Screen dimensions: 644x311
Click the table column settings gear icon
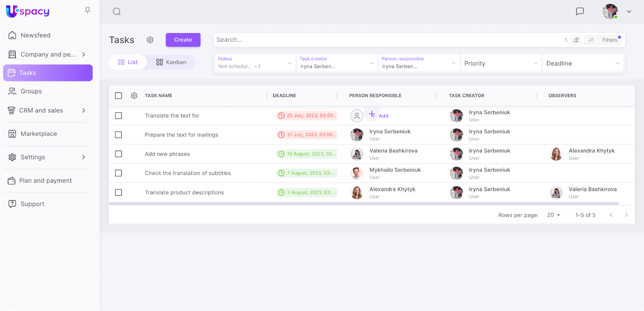click(x=134, y=96)
